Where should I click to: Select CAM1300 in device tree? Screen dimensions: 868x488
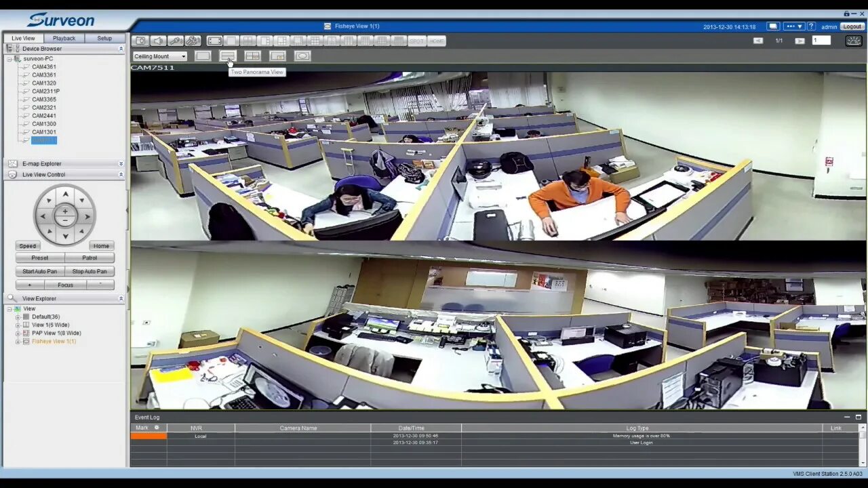(x=44, y=124)
